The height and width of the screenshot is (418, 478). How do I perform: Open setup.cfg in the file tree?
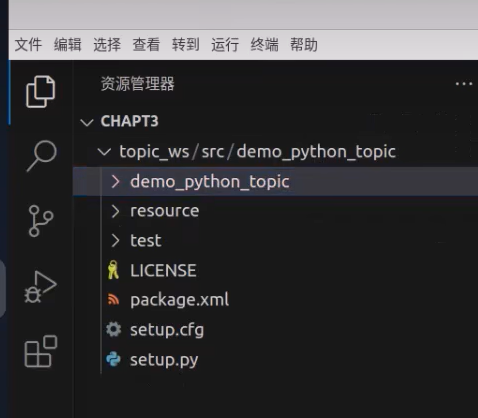(x=167, y=330)
